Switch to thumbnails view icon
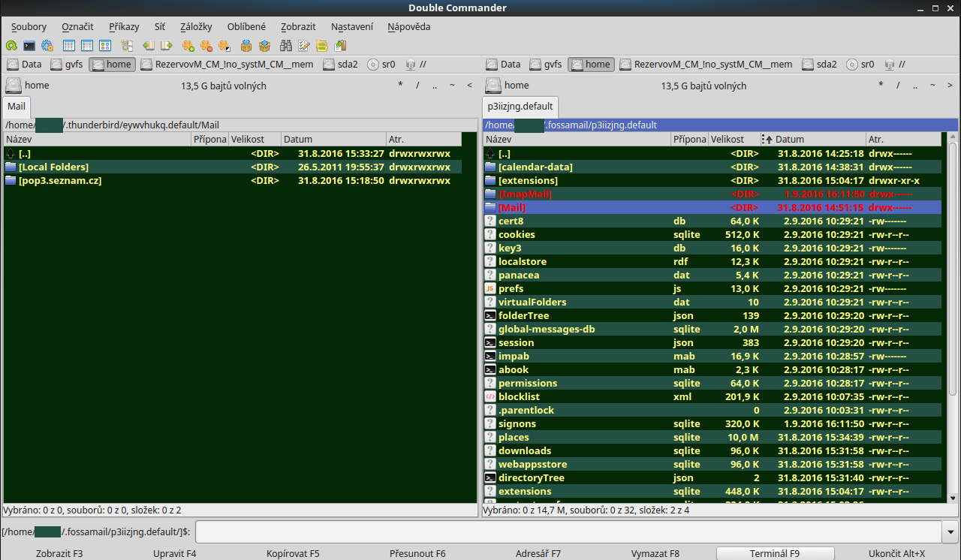The image size is (961, 560). point(105,46)
